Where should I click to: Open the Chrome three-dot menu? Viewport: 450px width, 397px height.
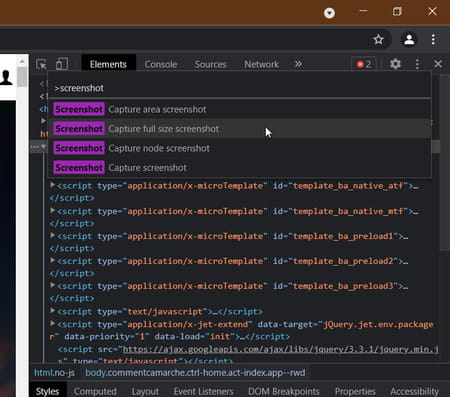(433, 40)
